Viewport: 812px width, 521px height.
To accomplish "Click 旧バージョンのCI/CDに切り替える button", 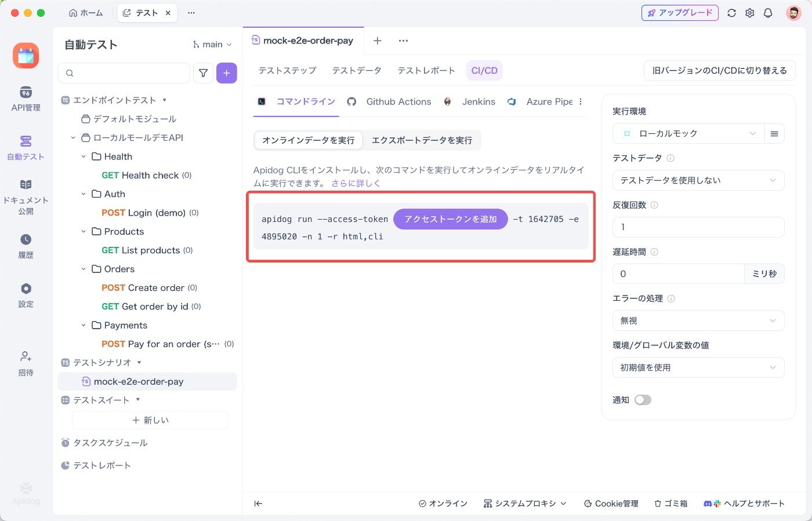I will (x=720, y=71).
